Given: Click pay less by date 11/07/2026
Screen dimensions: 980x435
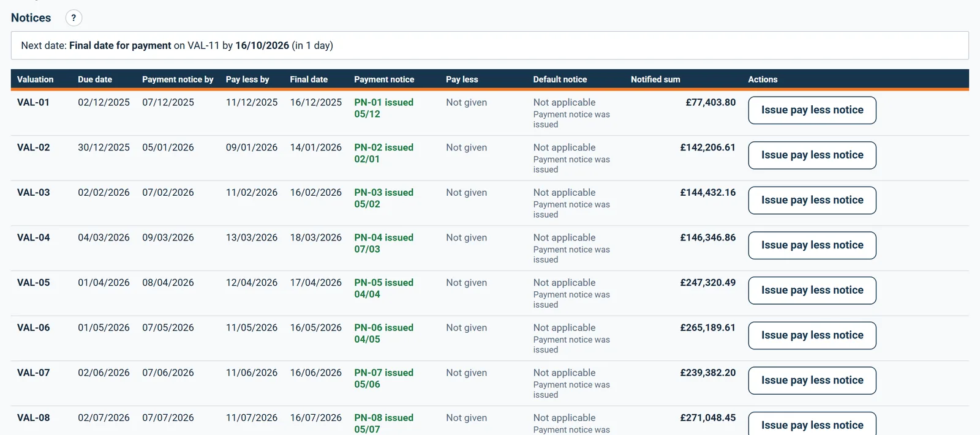Looking at the screenshot, I should click(x=251, y=418).
